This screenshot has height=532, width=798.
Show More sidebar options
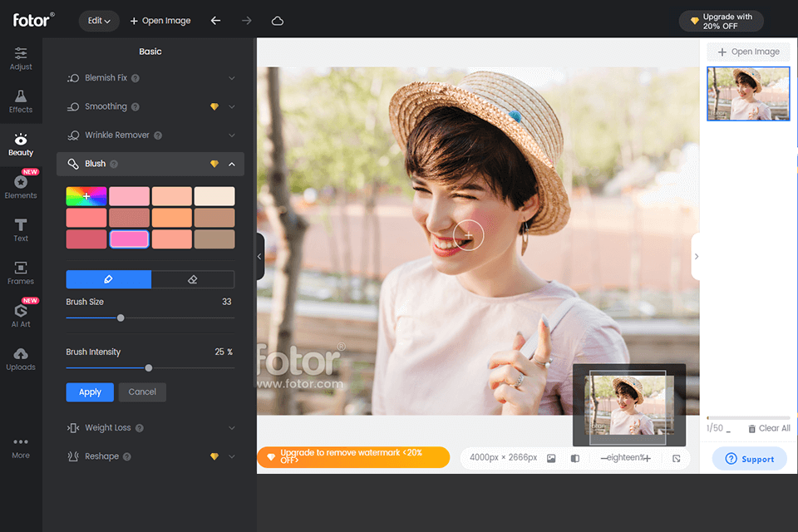[x=21, y=447]
